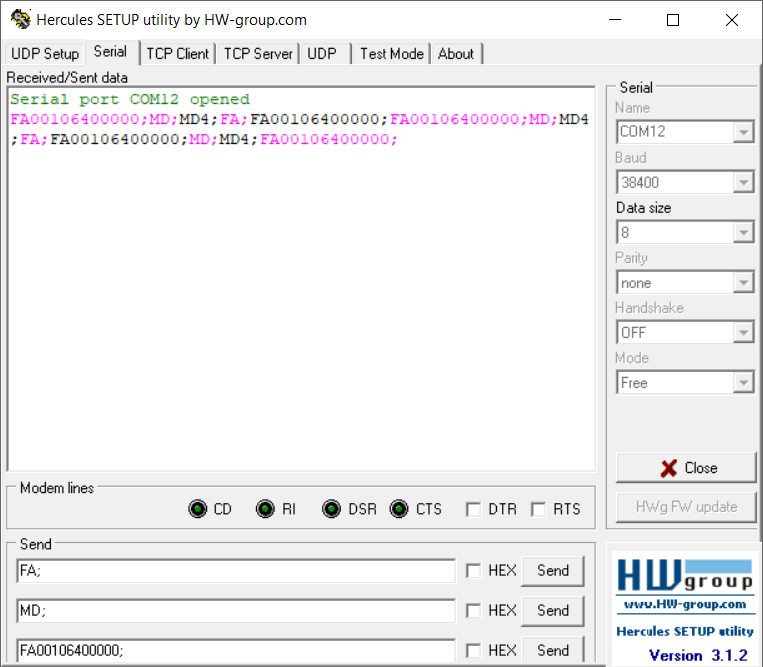Click into the MD; send text field

coord(235,611)
